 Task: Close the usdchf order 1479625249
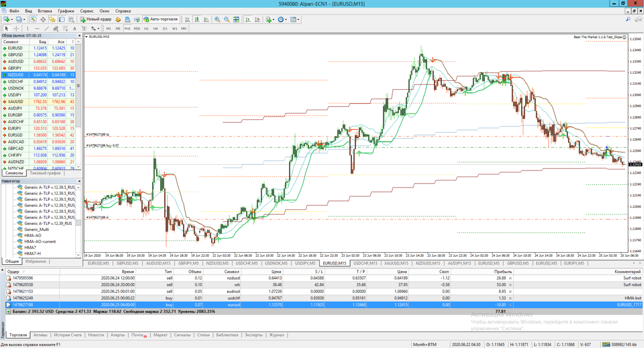click(x=510, y=298)
